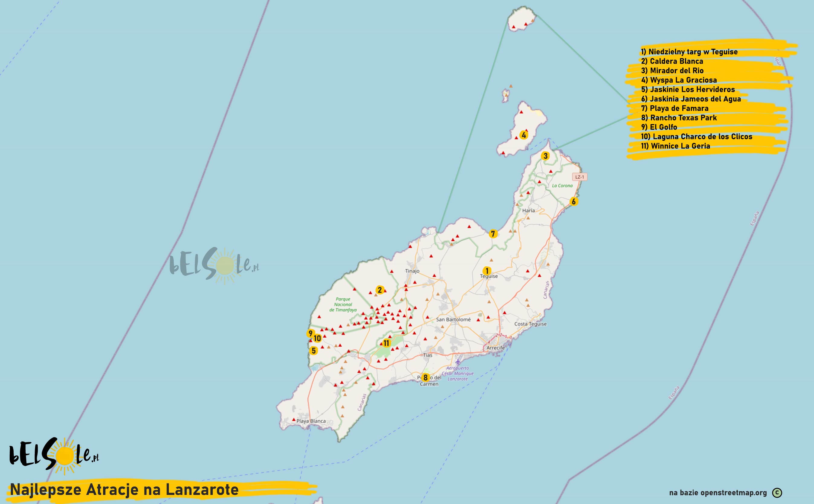Click legend entry Niedzielny targ w Teguise
The height and width of the screenshot is (504, 814).
click(x=689, y=52)
